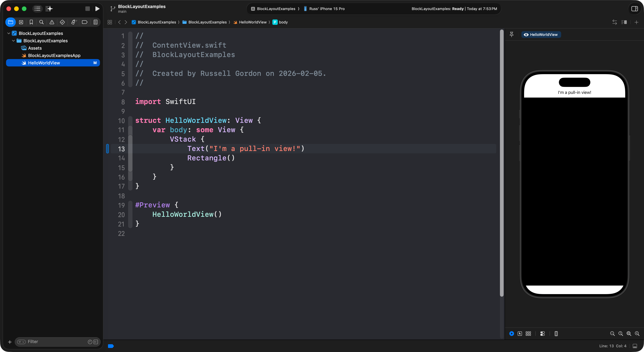This screenshot has height=352, width=644.
Task: Click the editor vertical scrollbar
Action: (x=501, y=163)
